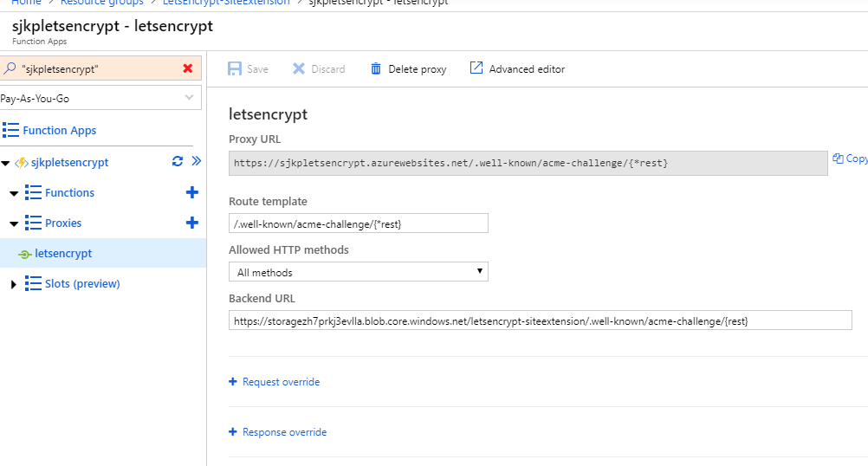
Task: Expand Request override section
Action: [281, 382]
